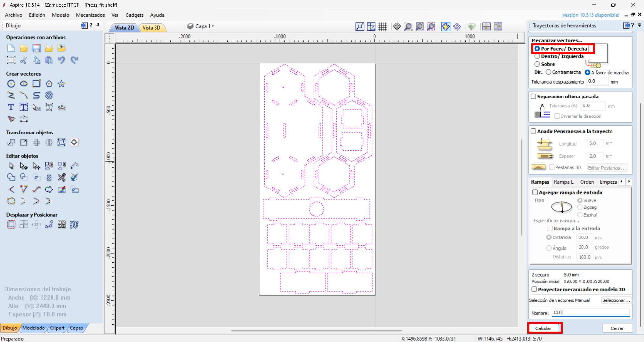644x342 pixels.
Task: Select the Draw Star tool
Action: pyautogui.click(x=62, y=84)
